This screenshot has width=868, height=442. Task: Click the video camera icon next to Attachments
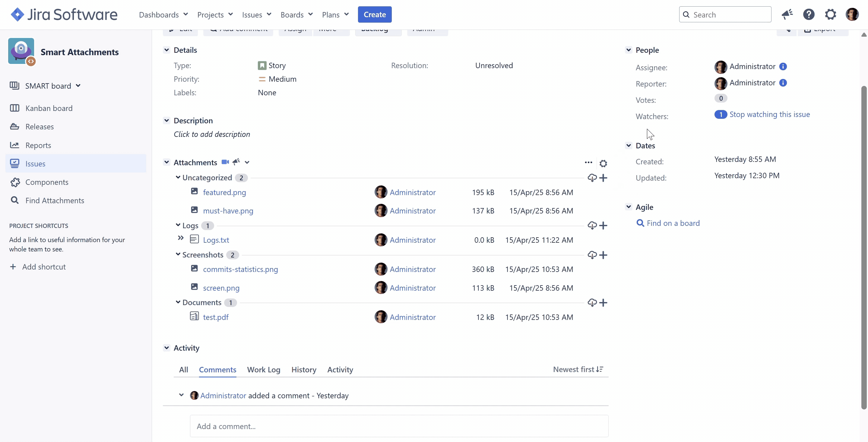tap(225, 162)
